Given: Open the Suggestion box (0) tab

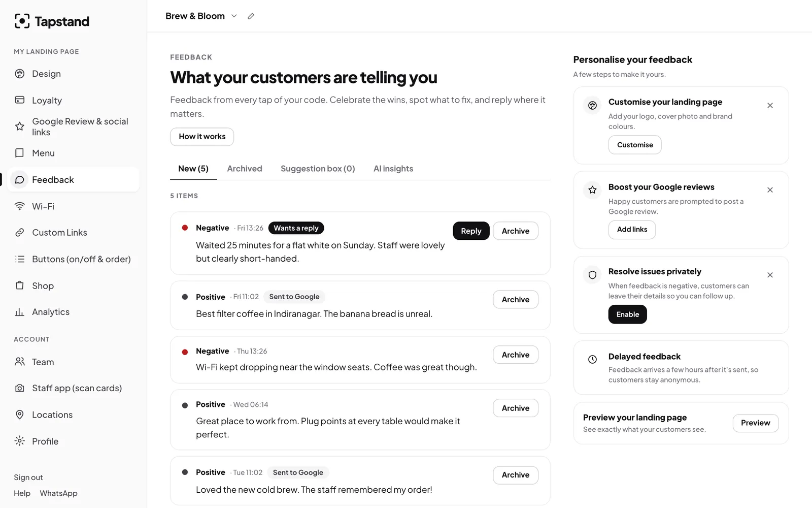Looking at the screenshot, I should coord(318,169).
